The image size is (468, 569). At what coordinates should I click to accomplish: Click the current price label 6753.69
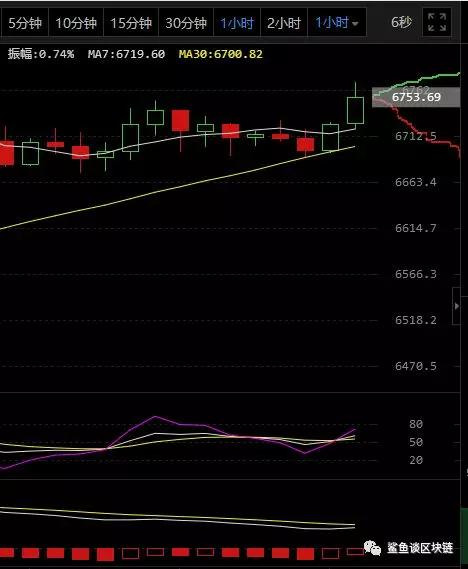(416, 97)
